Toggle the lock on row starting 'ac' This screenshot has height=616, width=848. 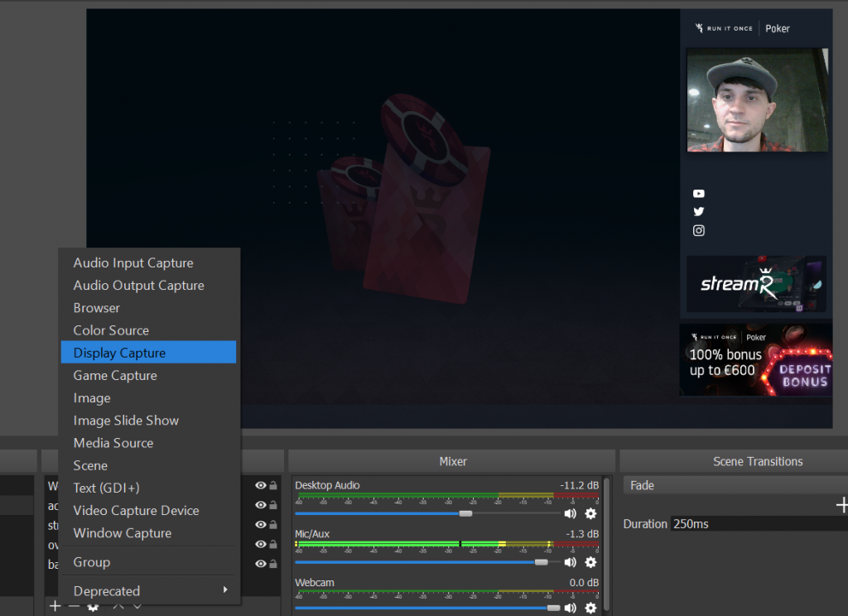tap(273, 504)
